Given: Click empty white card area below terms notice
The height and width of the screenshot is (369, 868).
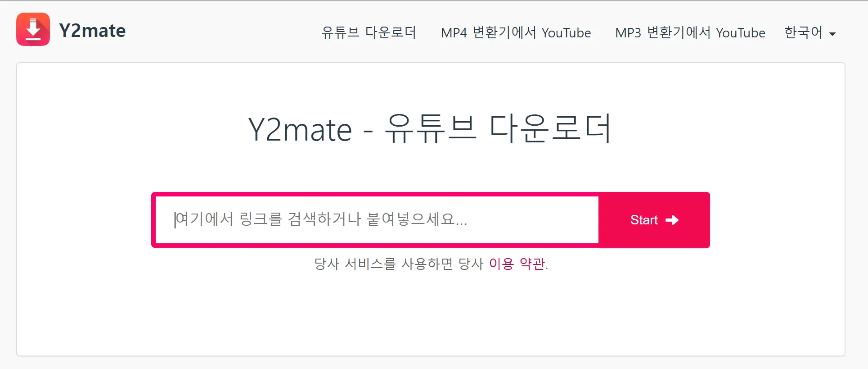Looking at the screenshot, I should point(431,315).
